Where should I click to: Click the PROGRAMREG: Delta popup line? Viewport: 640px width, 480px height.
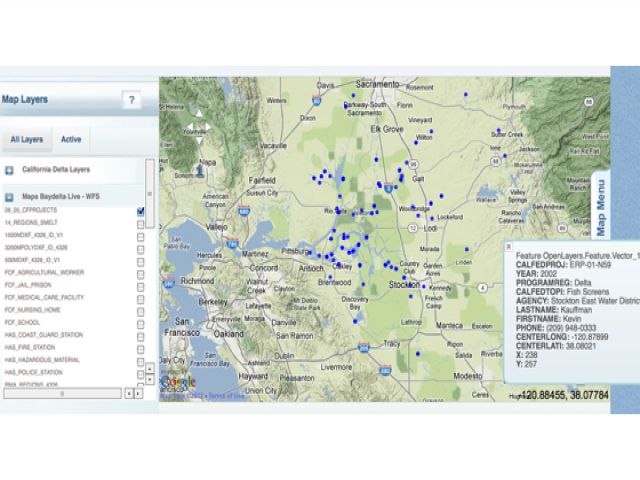click(x=553, y=283)
